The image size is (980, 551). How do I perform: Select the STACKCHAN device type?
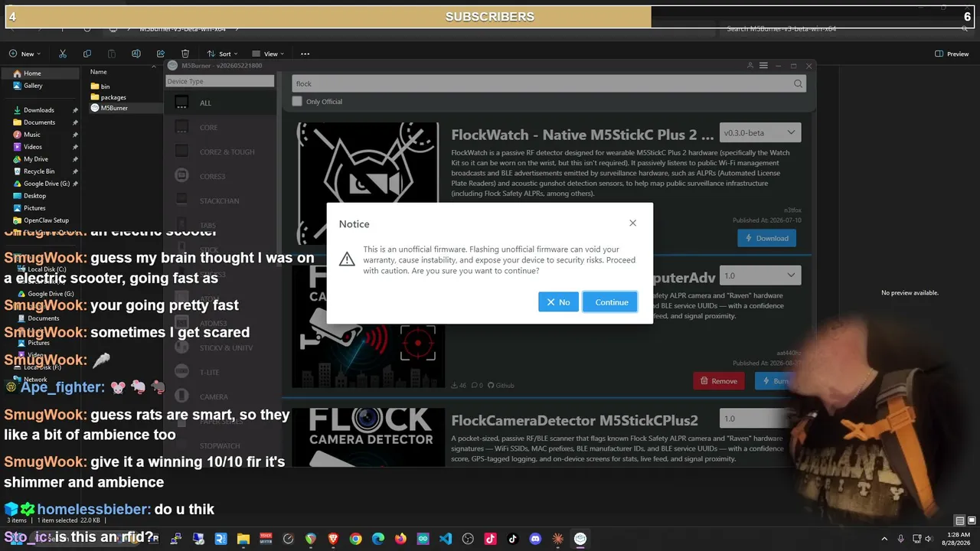pyautogui.click(x=220, y=201)
